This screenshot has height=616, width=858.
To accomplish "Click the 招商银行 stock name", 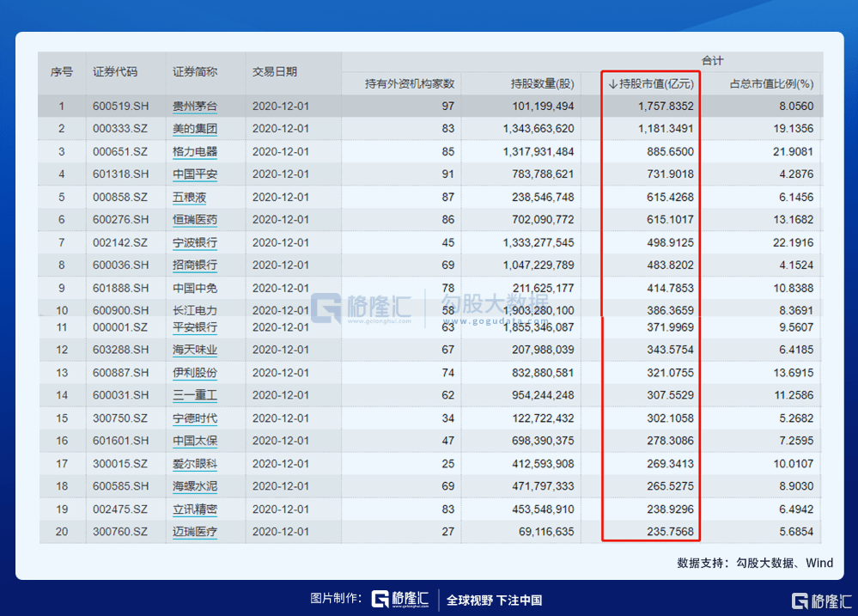I will tap(195, 265).
